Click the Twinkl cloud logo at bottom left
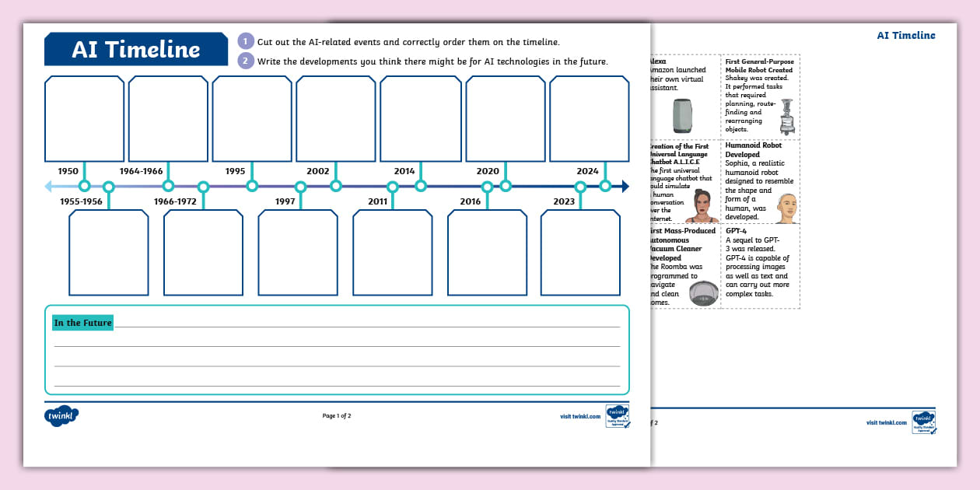The height and width of the screenshot is (490, 980). pos(61,415)
